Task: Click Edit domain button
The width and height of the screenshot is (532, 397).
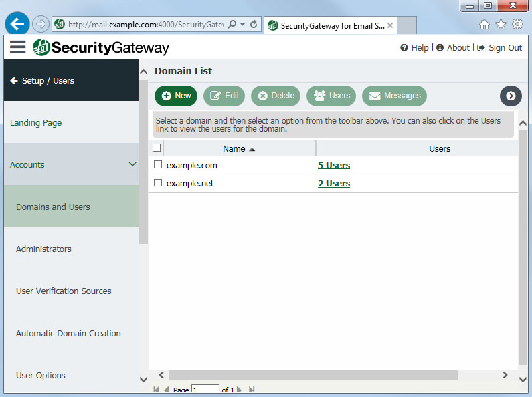Action: tap(224, 96)
